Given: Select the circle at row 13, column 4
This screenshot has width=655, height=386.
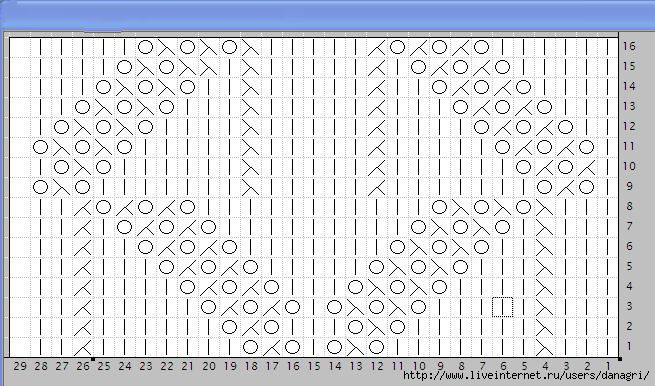Looking at the screenshot, I should 544,107.
